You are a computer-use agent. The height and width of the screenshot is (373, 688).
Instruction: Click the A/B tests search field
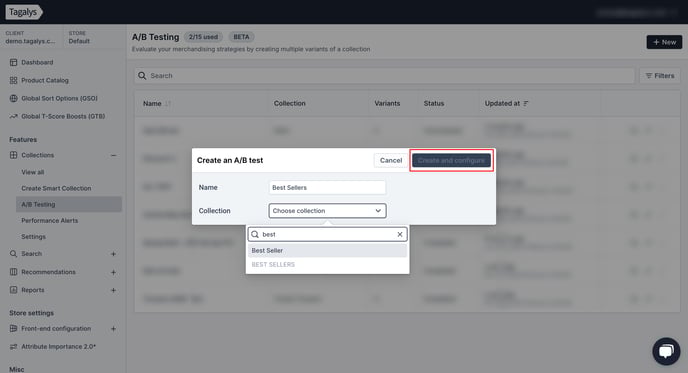click(384, 76)
